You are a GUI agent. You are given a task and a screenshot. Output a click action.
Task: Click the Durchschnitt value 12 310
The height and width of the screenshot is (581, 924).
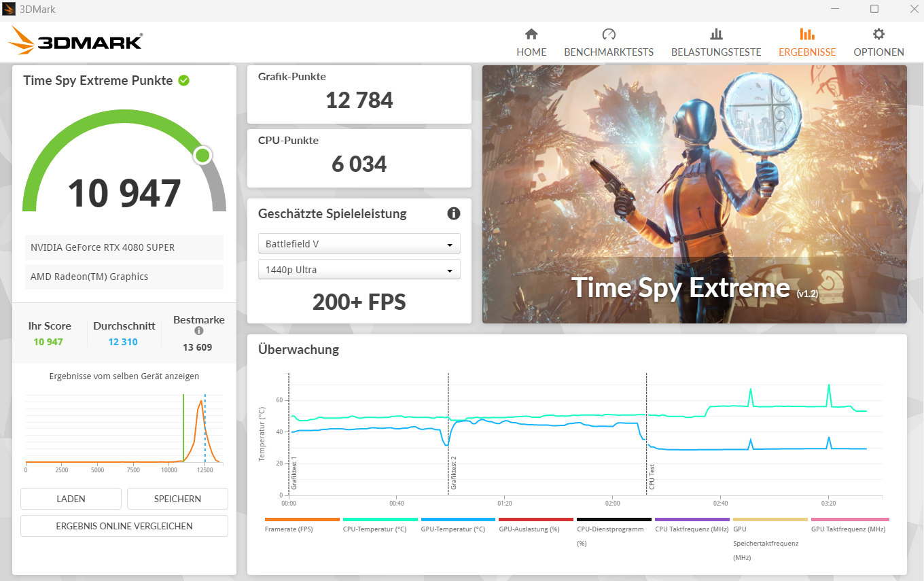123,342
